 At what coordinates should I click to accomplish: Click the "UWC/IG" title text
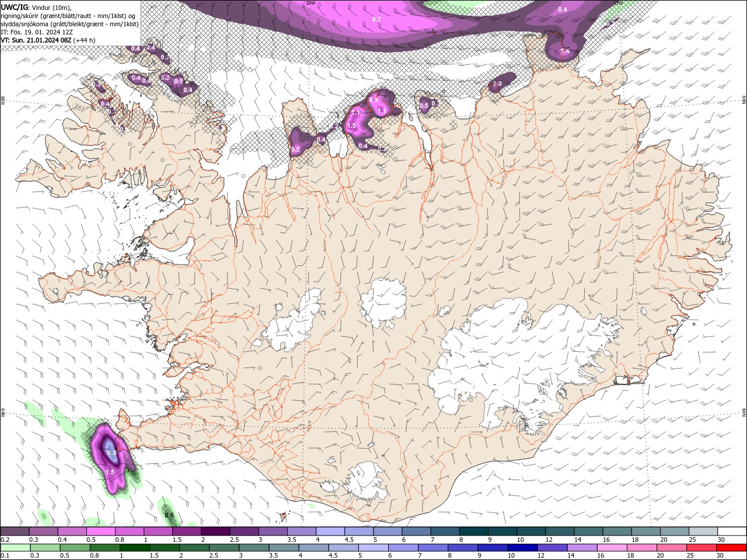point(13,7)
